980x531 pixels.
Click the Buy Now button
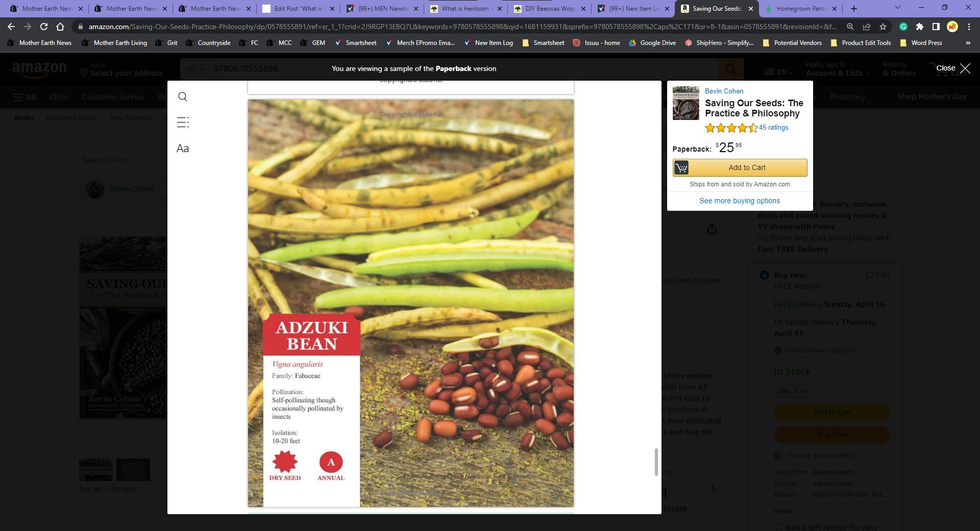click(832, 435)
